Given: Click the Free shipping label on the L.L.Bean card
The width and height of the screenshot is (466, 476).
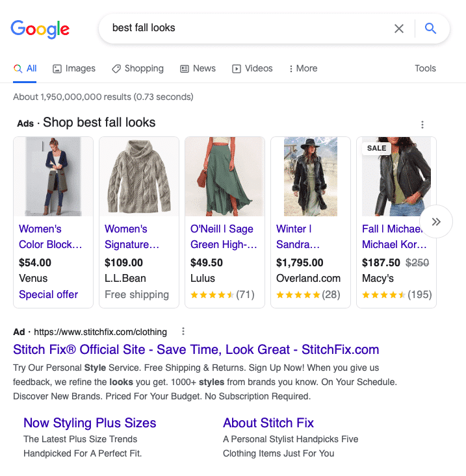Looking at the screenshot, I should (x=136, y=294).
